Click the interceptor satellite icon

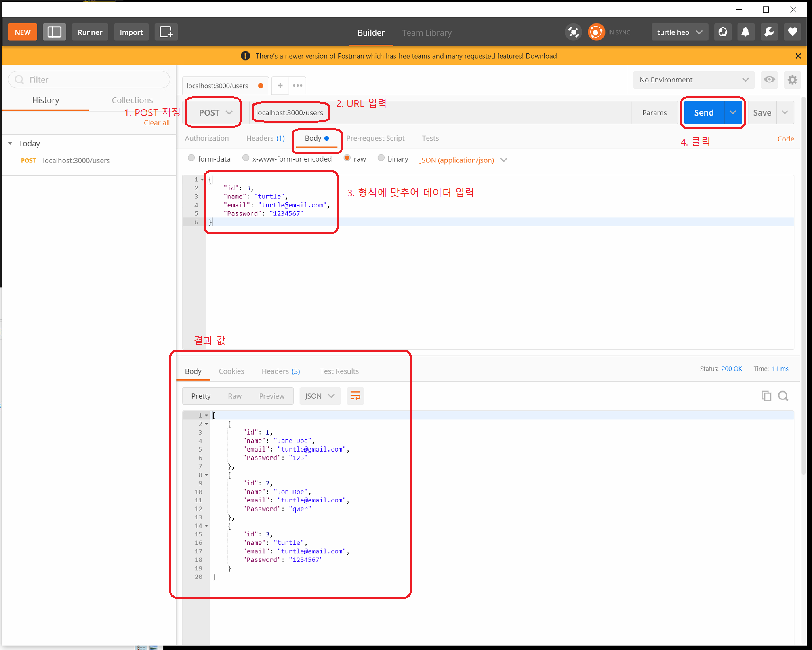tap(573, 32)
